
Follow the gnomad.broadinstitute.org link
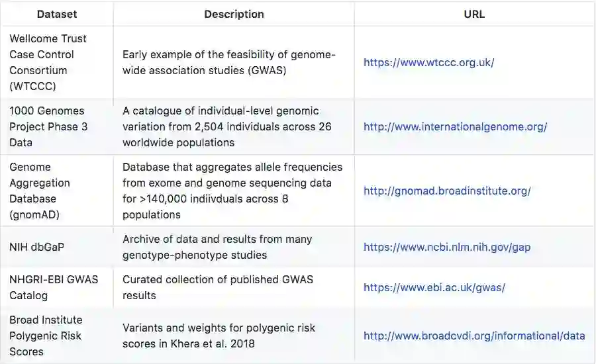pos(447,191)
